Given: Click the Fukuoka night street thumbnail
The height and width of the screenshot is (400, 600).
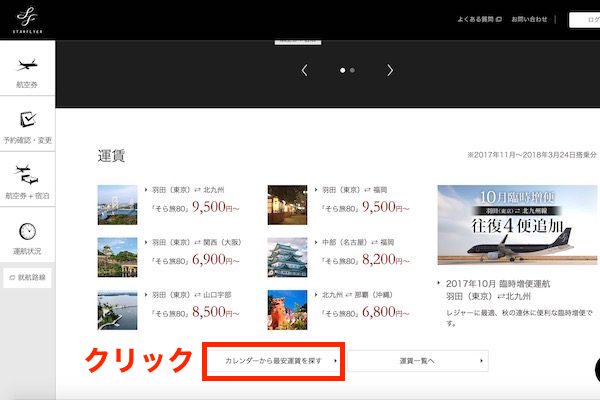Looking at the screenshot, I should pos(287,205).
